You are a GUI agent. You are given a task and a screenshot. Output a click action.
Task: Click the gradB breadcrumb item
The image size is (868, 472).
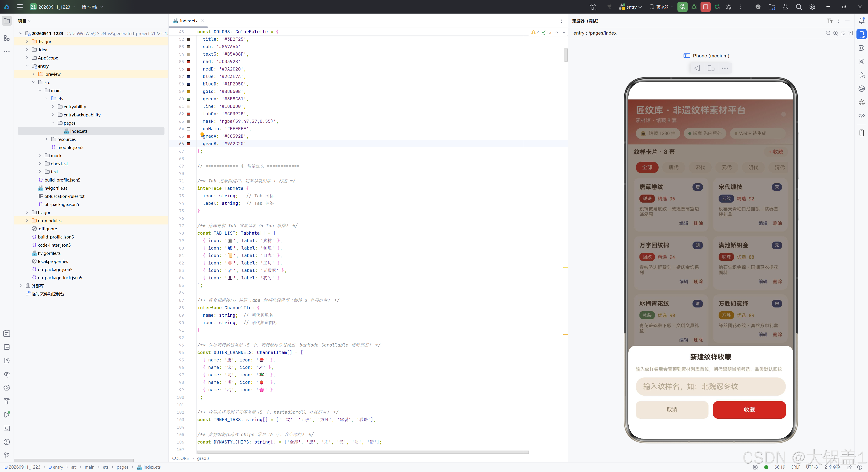click(x=203, y=458)
